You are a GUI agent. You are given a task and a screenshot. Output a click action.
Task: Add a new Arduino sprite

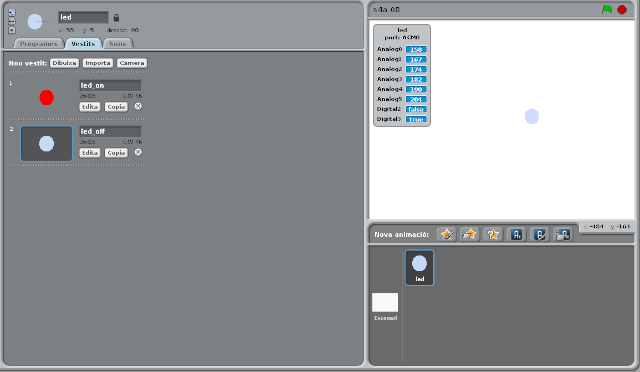pos(516,234)
